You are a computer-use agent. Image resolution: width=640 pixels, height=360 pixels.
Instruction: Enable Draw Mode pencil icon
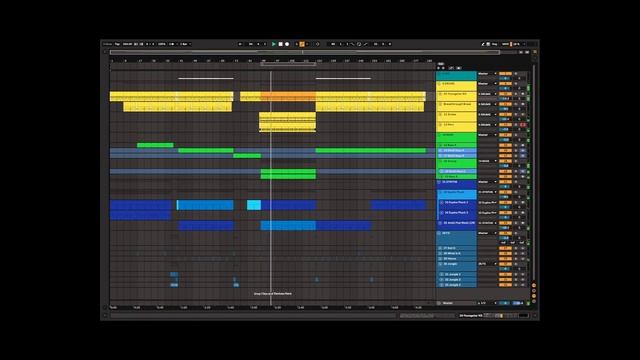click(482, 44)
